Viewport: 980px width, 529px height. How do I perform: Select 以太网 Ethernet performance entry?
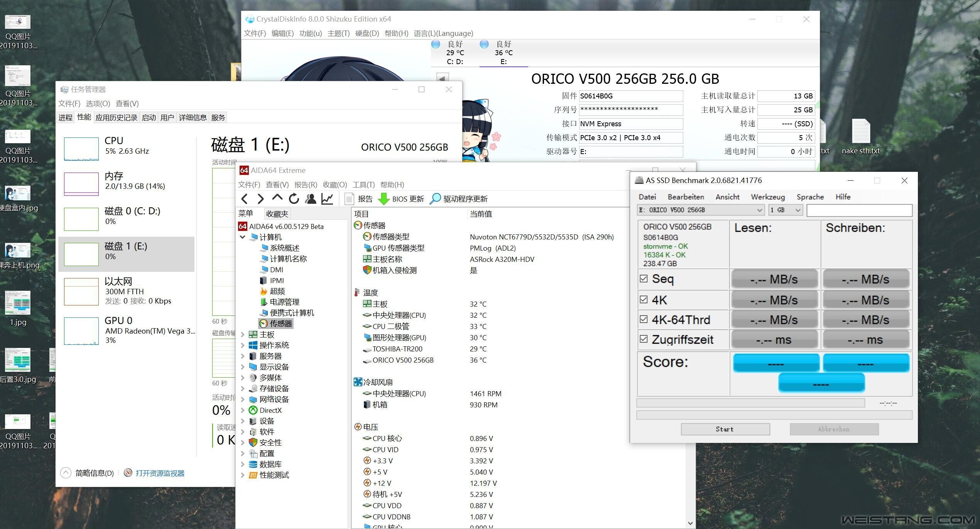click(x=127, y=292)
